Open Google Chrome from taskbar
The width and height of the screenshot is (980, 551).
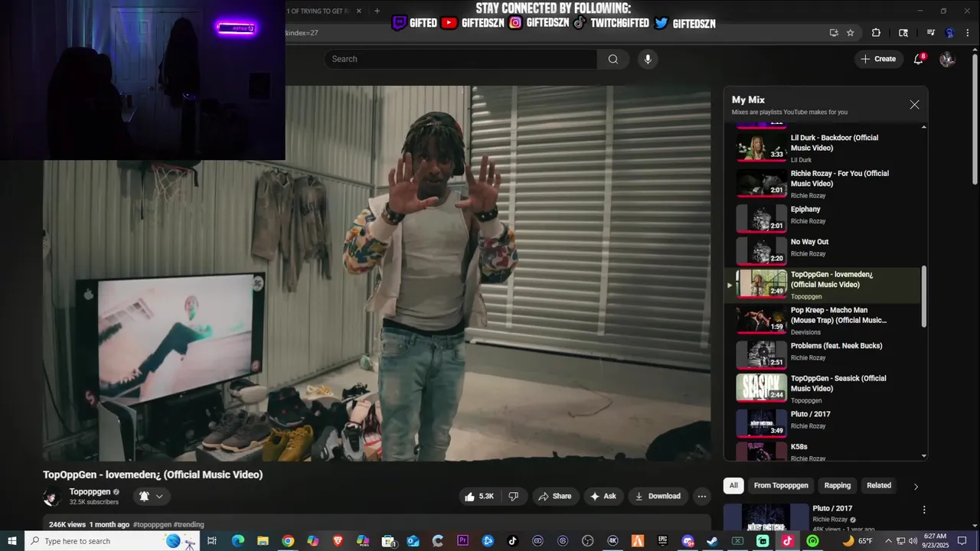point(288,541)
